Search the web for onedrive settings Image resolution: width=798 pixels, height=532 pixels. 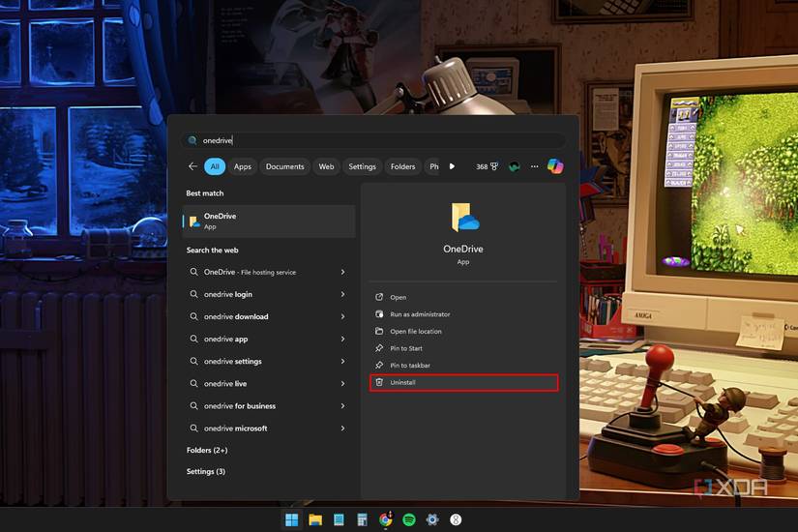232,362
